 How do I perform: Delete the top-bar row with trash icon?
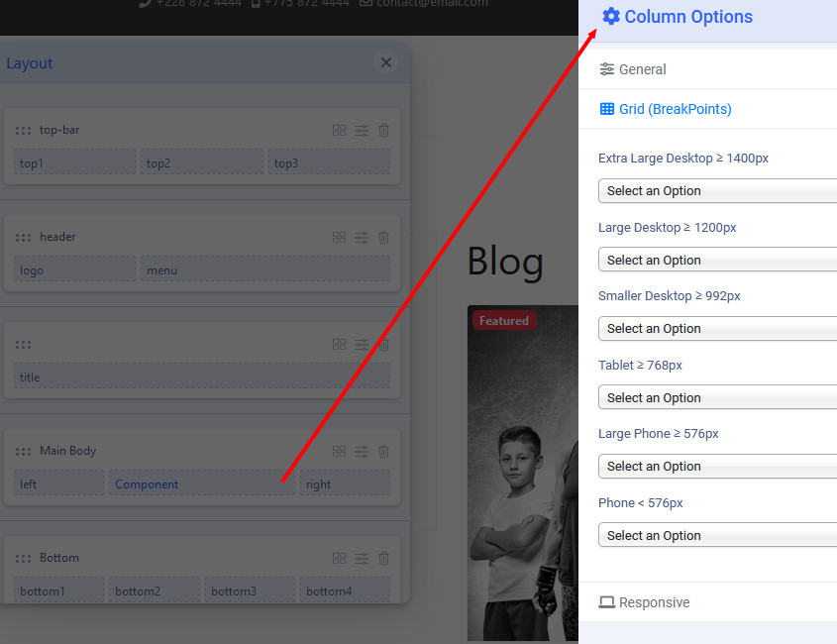pyautogui.click(x=384, y=131)
